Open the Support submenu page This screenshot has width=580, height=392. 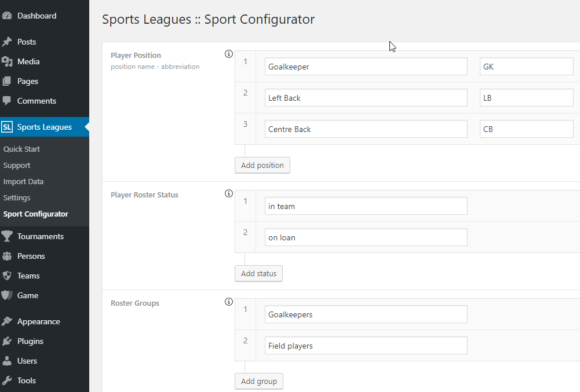[17, 165]
